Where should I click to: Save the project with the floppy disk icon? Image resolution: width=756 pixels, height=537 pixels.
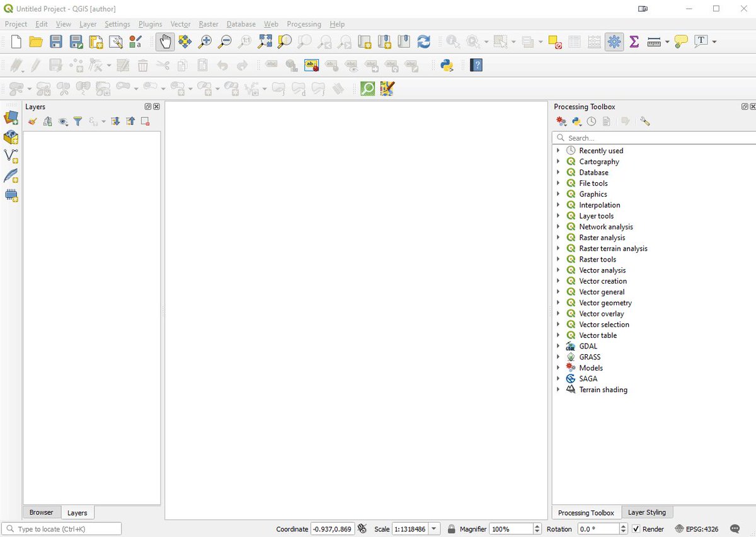coord(56,42)
